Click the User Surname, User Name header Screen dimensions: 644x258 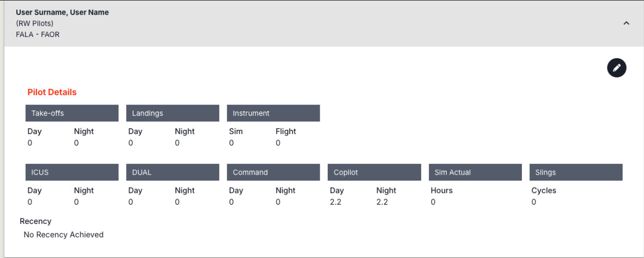point(62,12)
